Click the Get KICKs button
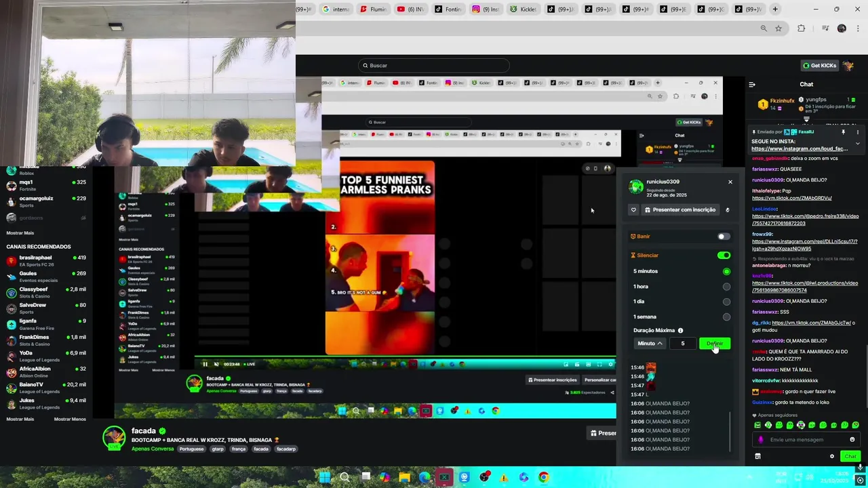 tap(819, 66)
